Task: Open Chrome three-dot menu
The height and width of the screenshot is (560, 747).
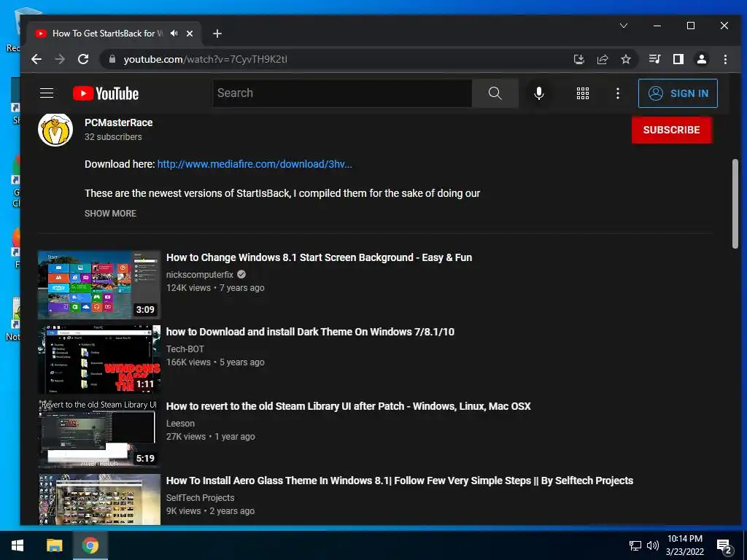Action: click(725, 59)
